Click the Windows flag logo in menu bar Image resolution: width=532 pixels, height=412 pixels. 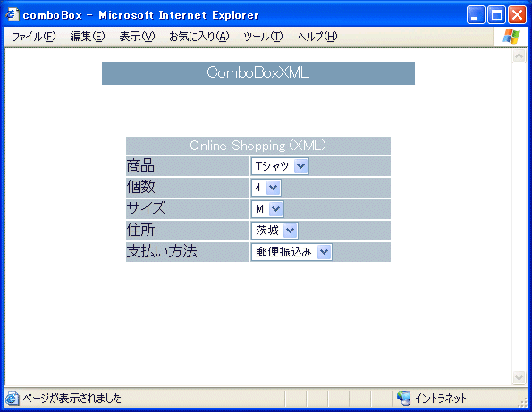511,37
